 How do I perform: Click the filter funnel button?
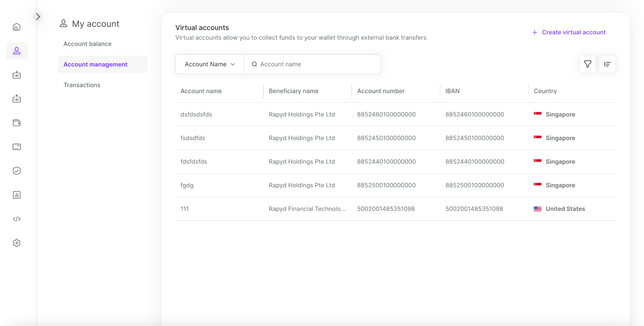point(587,64)
